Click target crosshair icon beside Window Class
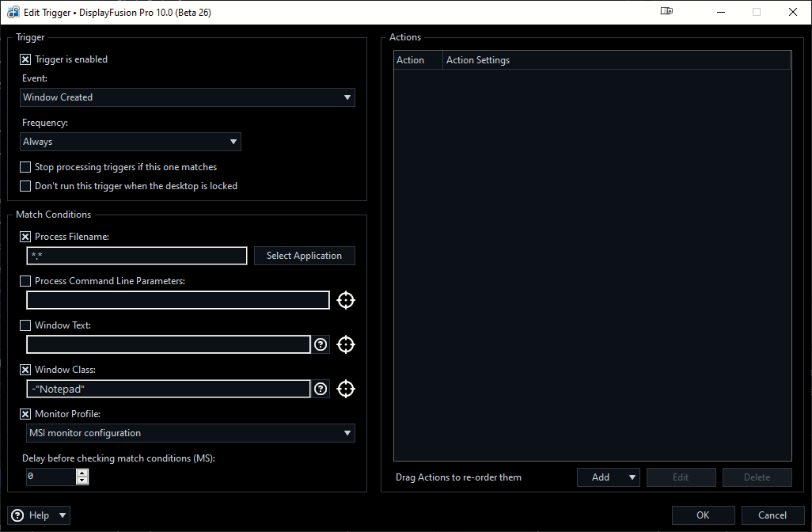This screenshot has height=532, width=812. (345, 389)
